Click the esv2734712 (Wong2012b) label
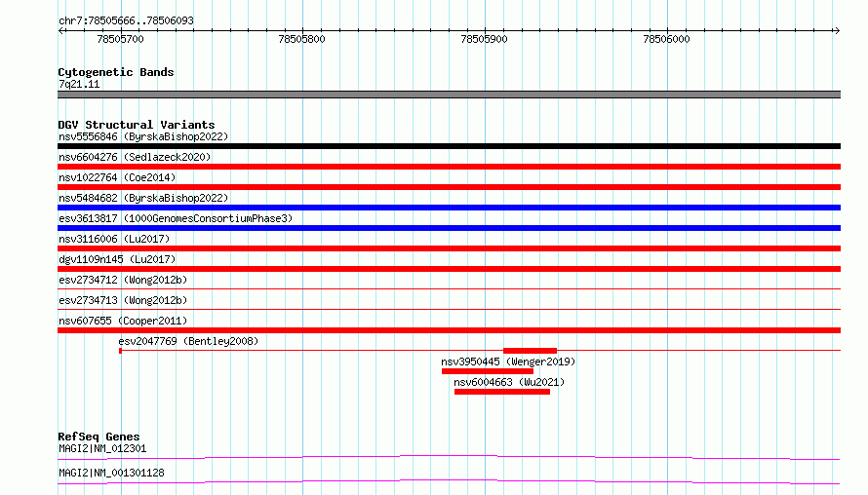This screenshot has width=868, height=495. point(123,280)
